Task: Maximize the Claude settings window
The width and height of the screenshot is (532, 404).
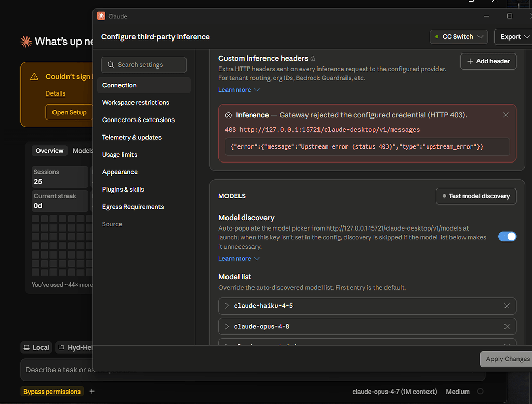Action: point(509,16)
